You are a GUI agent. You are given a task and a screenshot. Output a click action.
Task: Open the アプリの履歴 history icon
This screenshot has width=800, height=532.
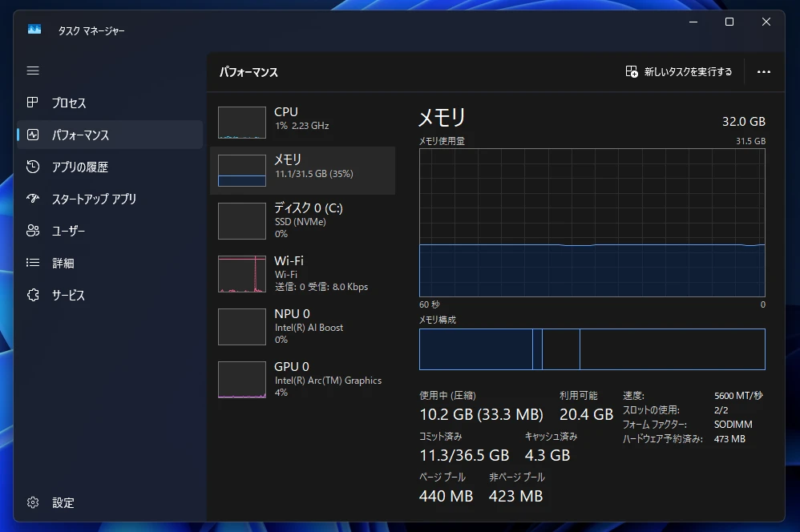33,167
